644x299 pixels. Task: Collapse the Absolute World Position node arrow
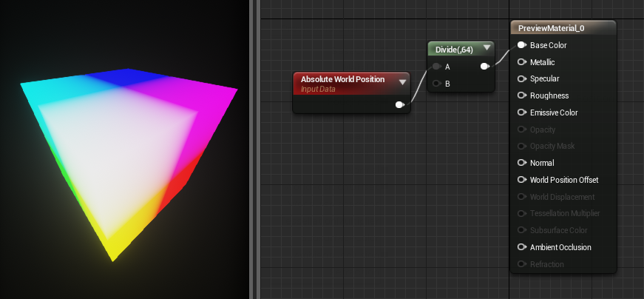coord(402,82)
